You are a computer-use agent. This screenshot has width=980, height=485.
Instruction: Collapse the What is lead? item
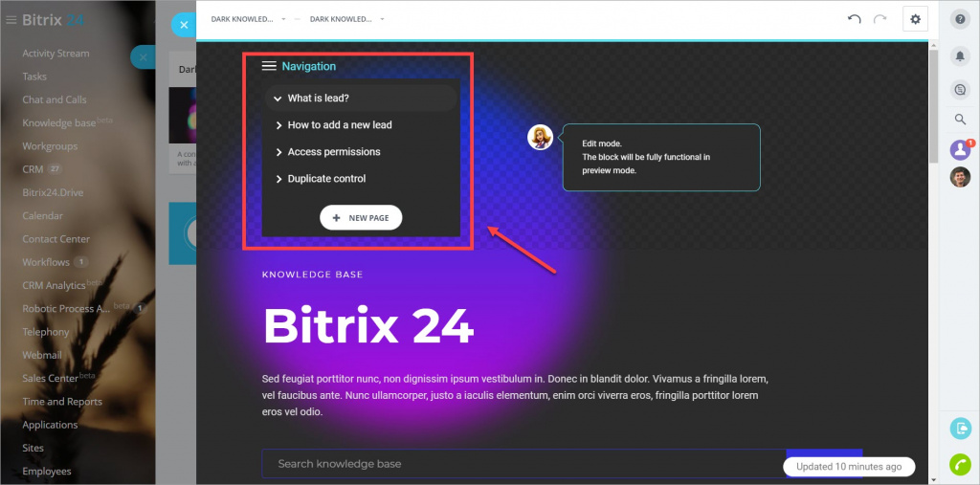[278, 99]
